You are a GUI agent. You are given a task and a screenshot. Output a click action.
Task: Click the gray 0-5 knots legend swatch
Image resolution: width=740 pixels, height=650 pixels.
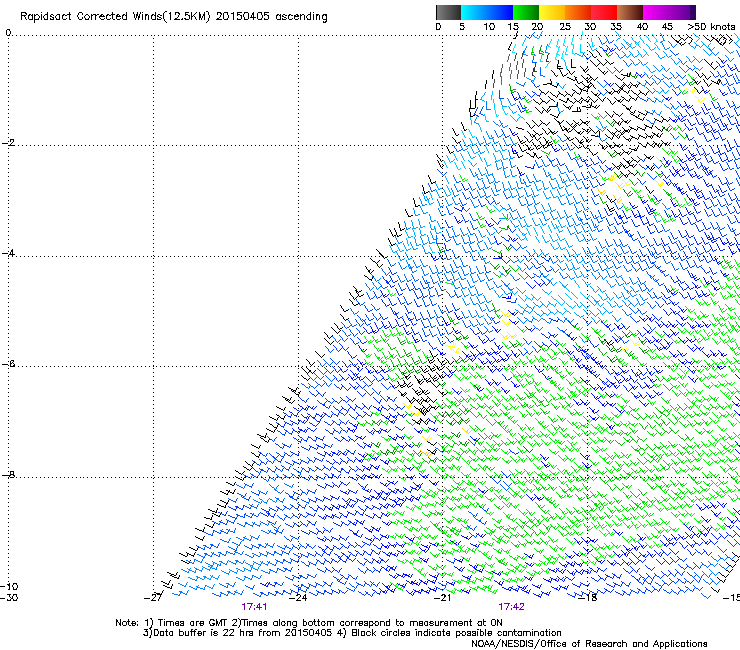pos(448,12)
